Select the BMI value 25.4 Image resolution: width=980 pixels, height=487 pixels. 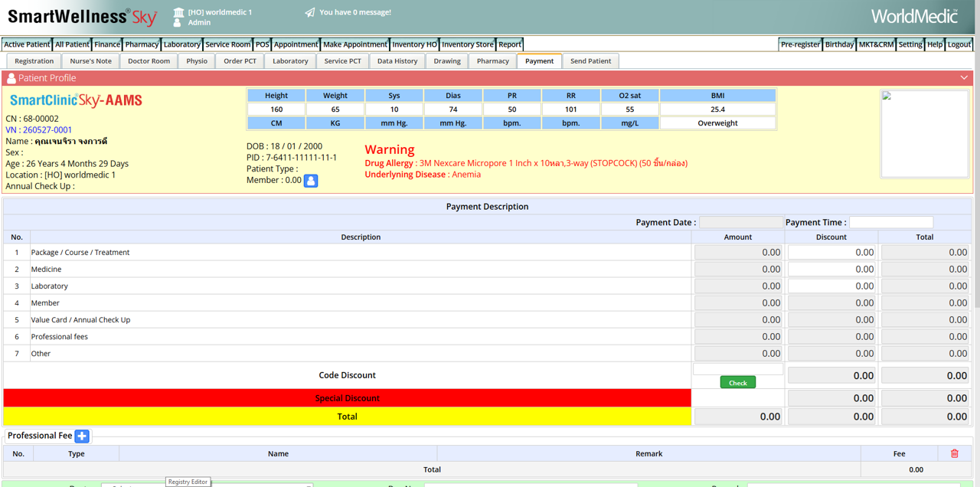click(717, 109)
